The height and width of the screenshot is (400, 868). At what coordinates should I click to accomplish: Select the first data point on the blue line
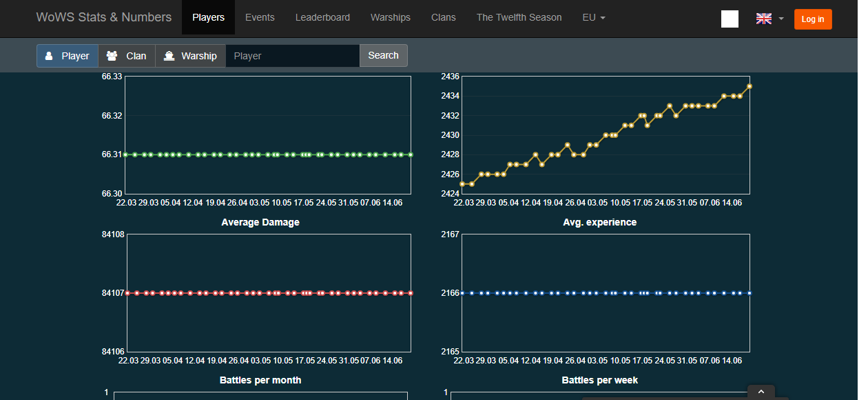[462, 293]
